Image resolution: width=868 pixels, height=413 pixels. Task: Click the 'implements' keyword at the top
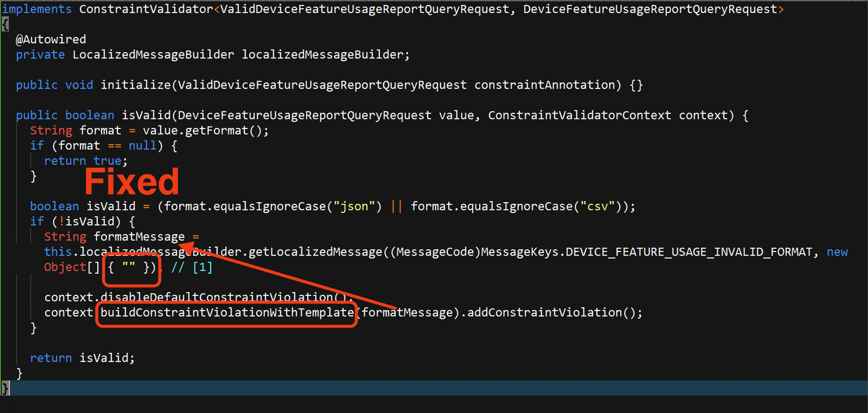(37, 9)
